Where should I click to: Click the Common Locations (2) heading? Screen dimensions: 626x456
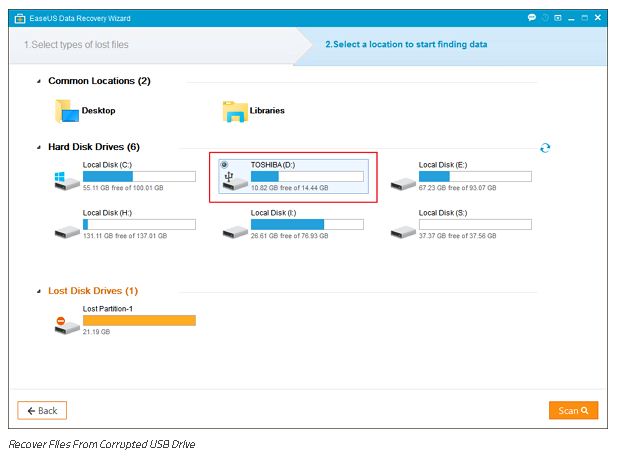(99, 81)
